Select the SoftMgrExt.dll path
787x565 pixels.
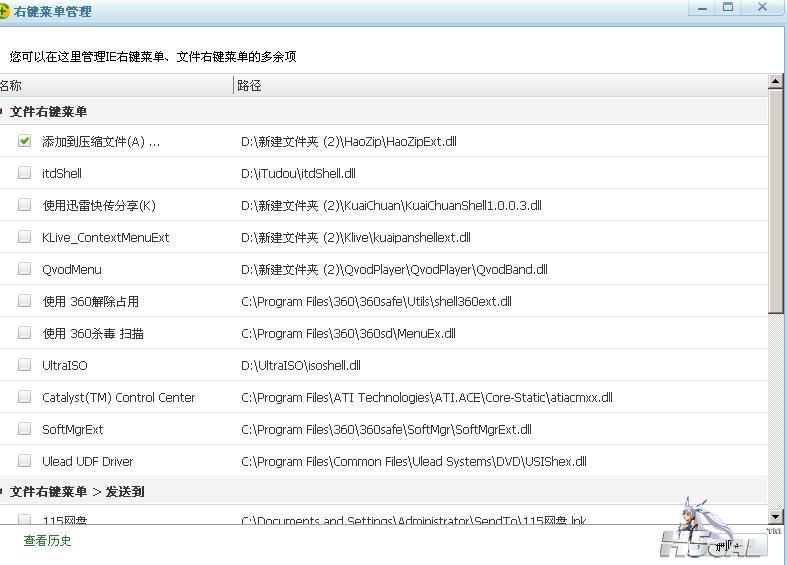[386, 430]
